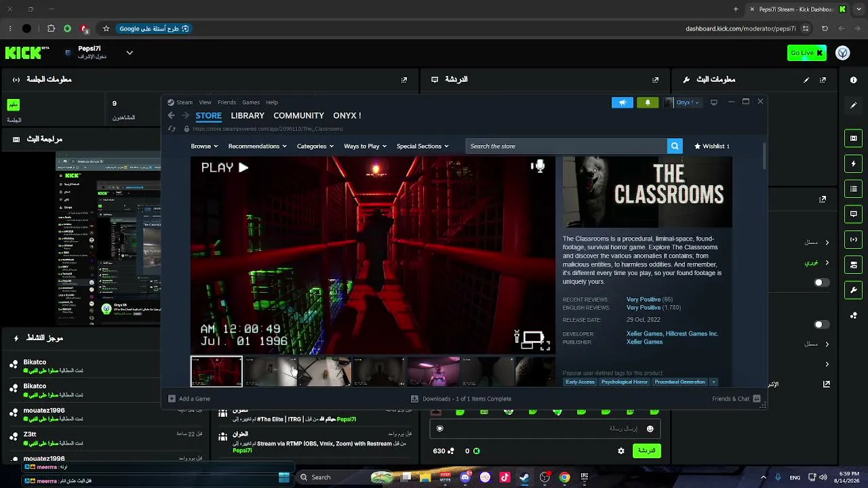
Task: Click Add a Game in Steam
Action: click(x=189, y=399)
